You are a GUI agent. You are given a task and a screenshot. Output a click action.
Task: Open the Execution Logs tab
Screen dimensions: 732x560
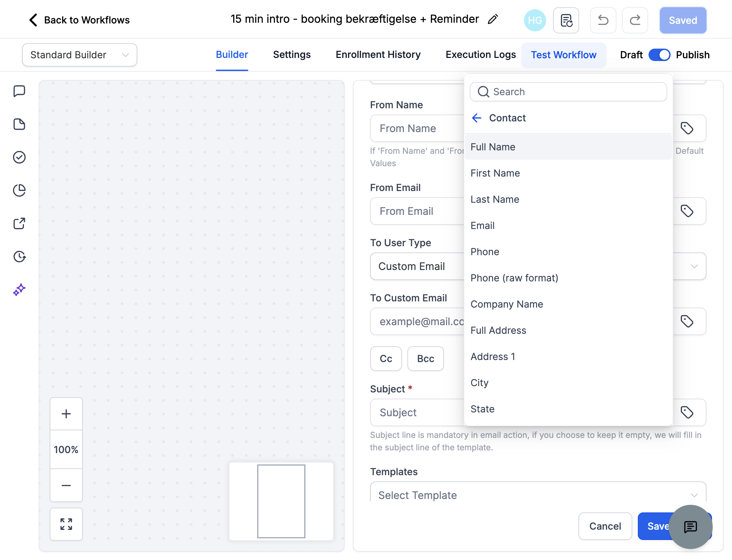pyautogui.click(x=481, y=54)
